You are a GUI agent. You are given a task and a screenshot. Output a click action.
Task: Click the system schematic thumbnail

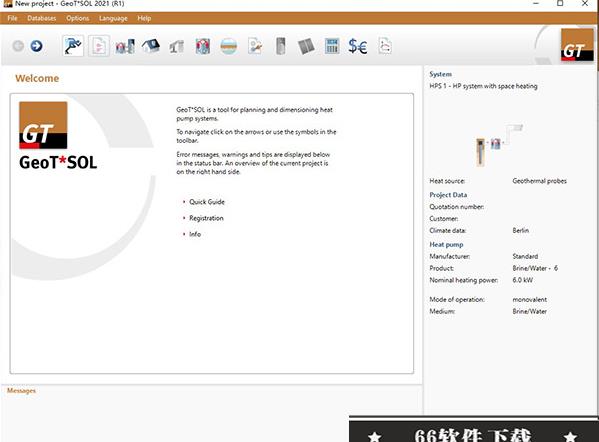click(499, 145)
